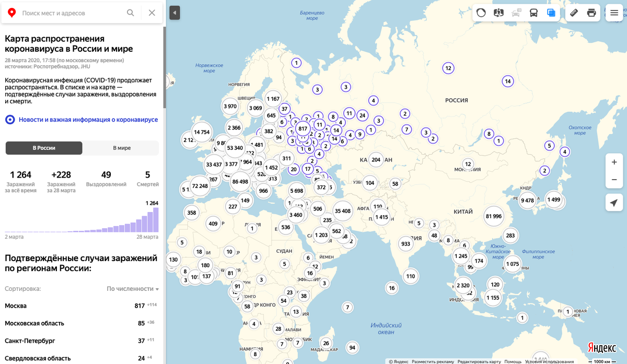Click the 53 340 Germany cluster marker
This screenshot has width=627, height=364.
[x=235, y=148]
